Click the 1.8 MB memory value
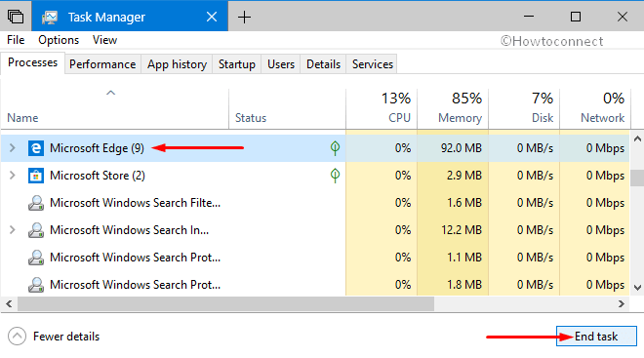The image size is (644, 358). [x=464, y=285]
